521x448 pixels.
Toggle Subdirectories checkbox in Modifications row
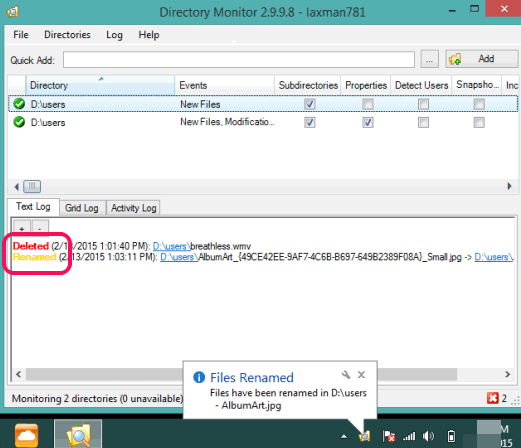click(x=310, y=122)
